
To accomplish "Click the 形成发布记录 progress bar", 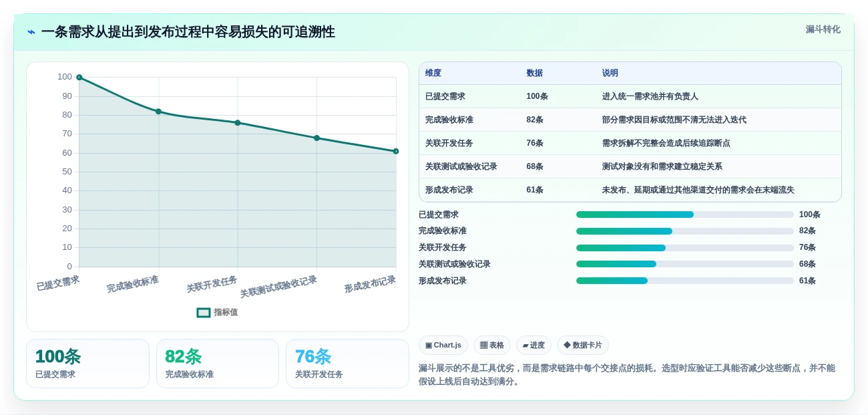I will click(x=685, y=281).
